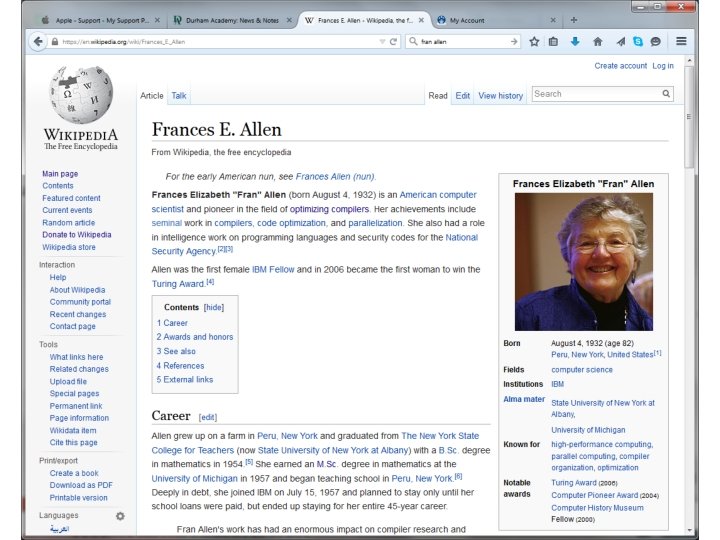Close the Apple Support tab
This screenshot has height=540, width=720.
point(157,20)
